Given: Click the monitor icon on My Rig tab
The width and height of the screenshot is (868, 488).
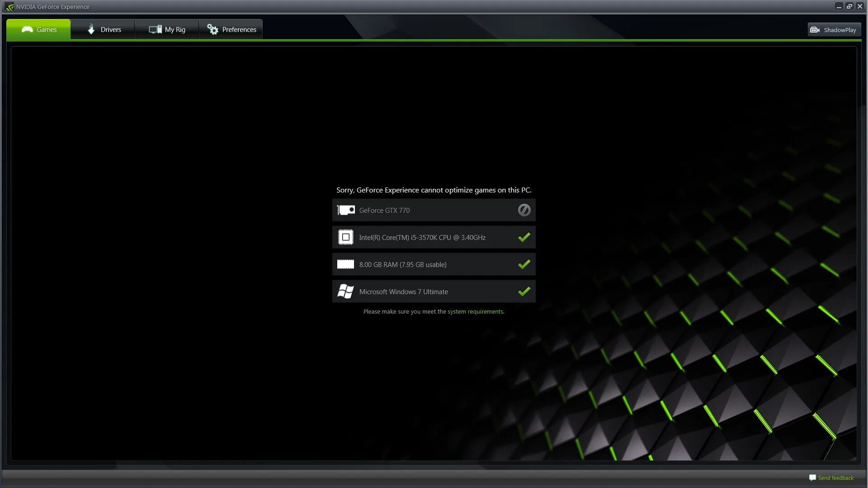Looking at the screenshot, I should 155,29.
